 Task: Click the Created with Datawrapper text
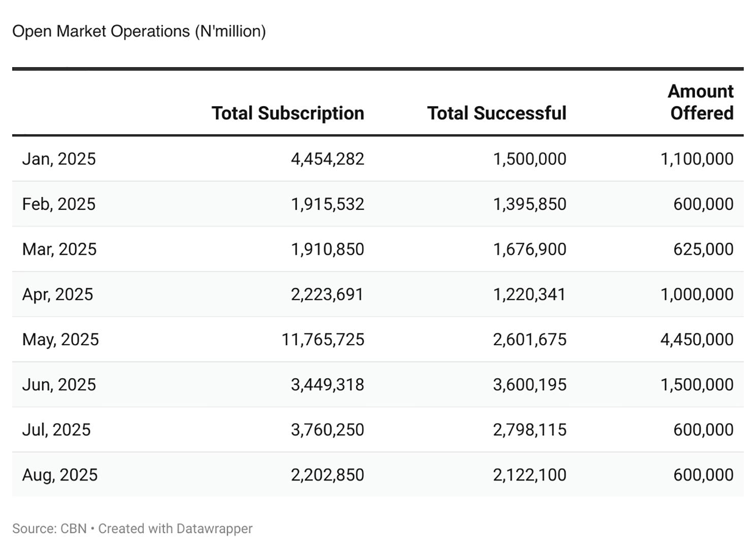click(x=175, y=529)
